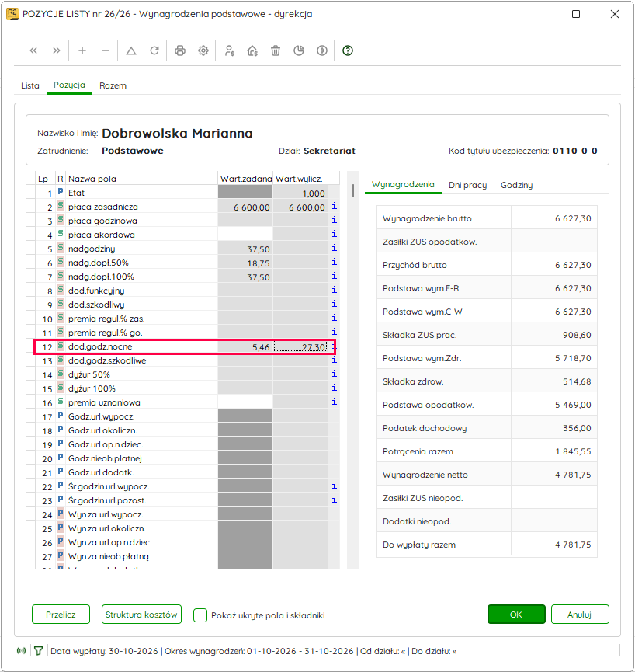The width and height of the screenshot is (635, 672).
Task: Click the dollar coin icon
Action: coord(322,50)
